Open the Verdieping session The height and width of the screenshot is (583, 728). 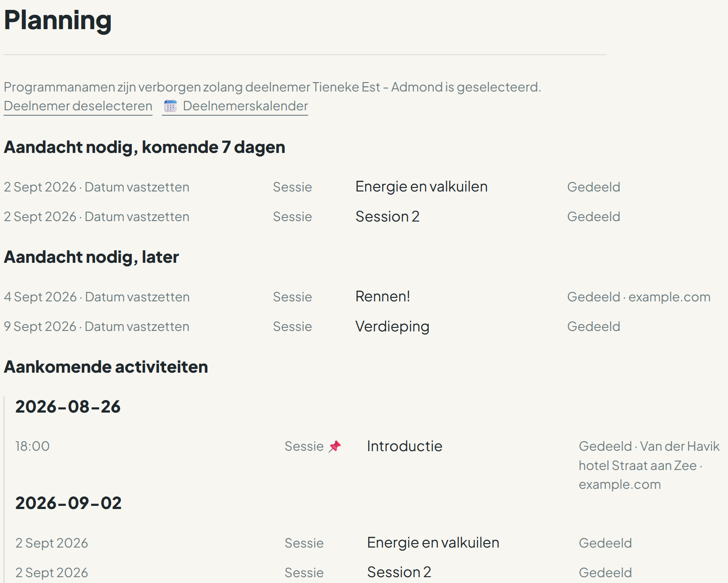click(392, 326)
